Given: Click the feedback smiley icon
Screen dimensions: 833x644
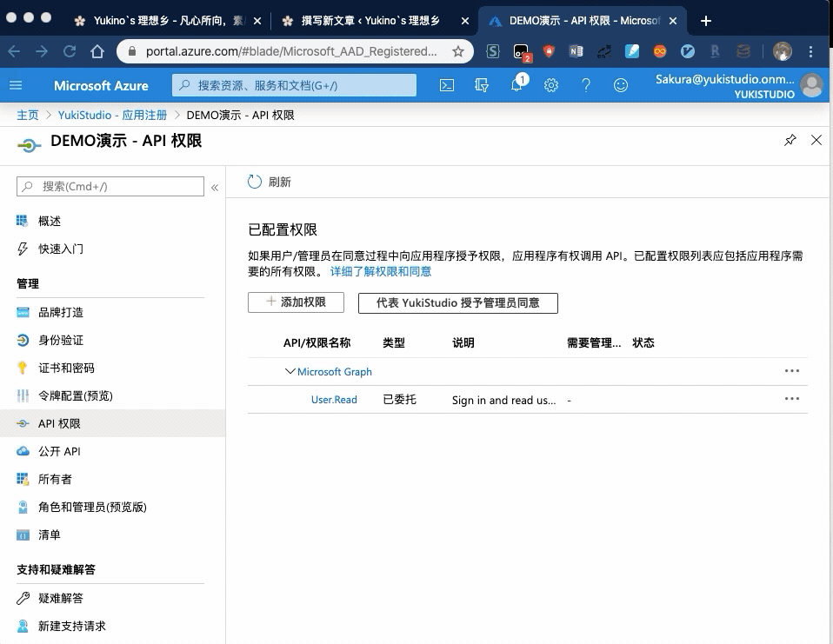Looking at the screenshot, I should [621, 85].
